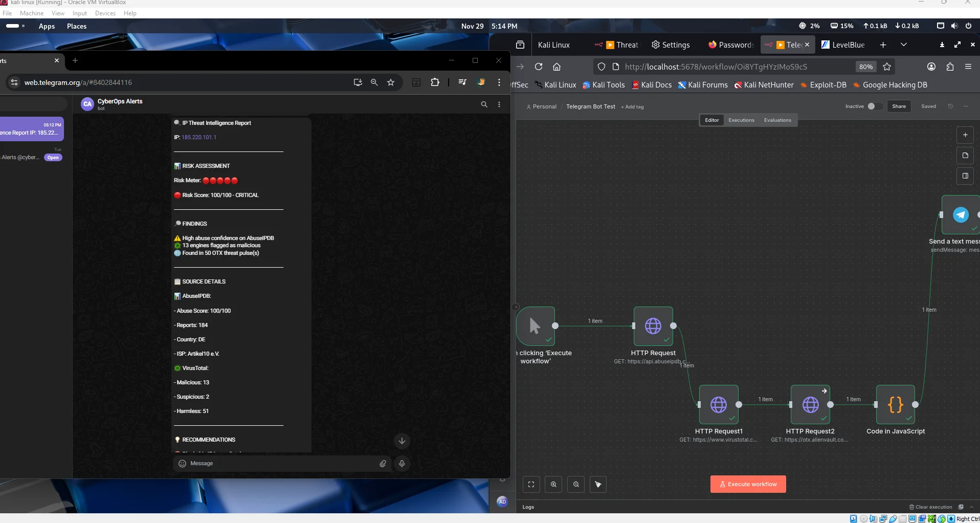
Task: Open Chrome zoom magnifier in address bar
Action: [x=374, y=82]
